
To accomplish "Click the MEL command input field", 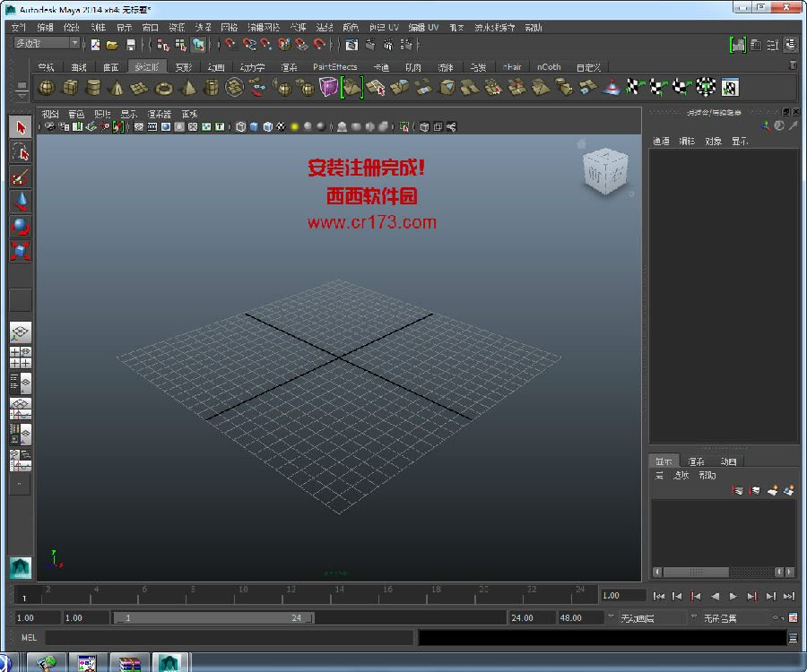I will 229,638.
